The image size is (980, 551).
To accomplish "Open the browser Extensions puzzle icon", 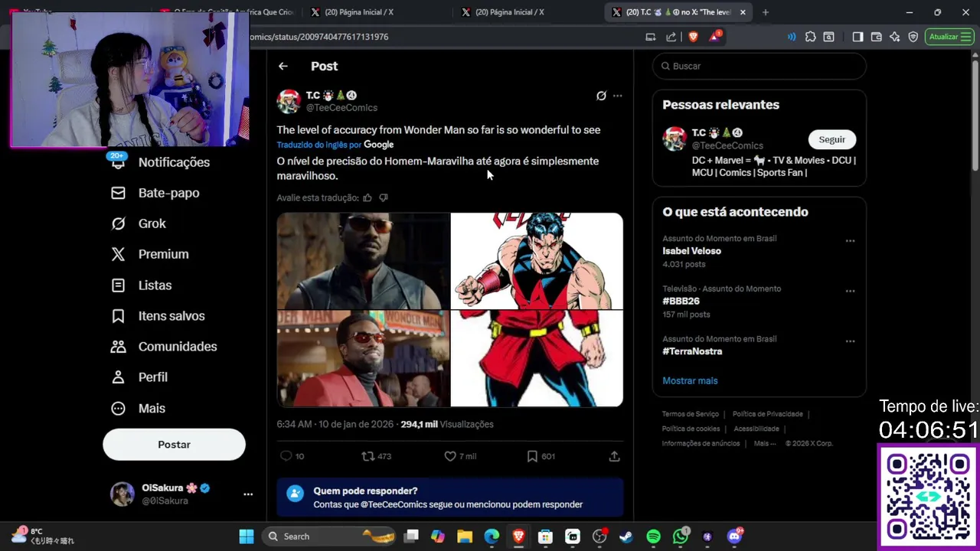I will pyautogui.click(x=810, y=37).
